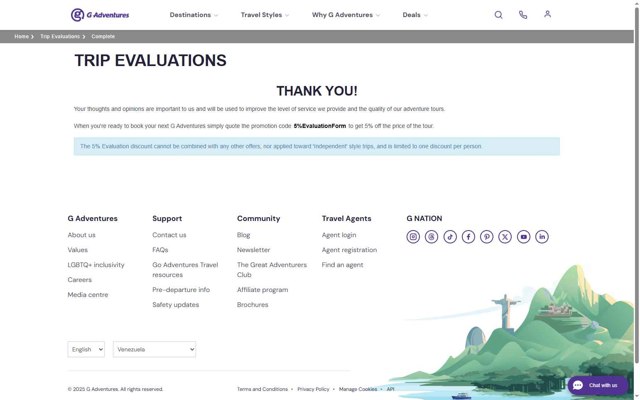Open G Nation X (Twitter) icon
The image size is (640, 400).
point(505,237)
